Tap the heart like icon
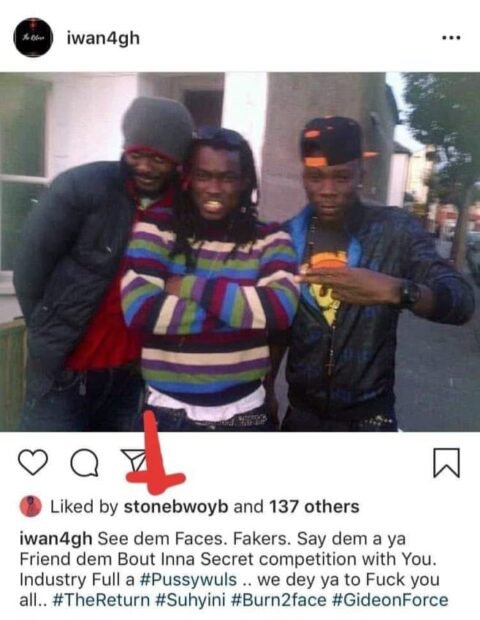480x620 pixels. (33, 462)
